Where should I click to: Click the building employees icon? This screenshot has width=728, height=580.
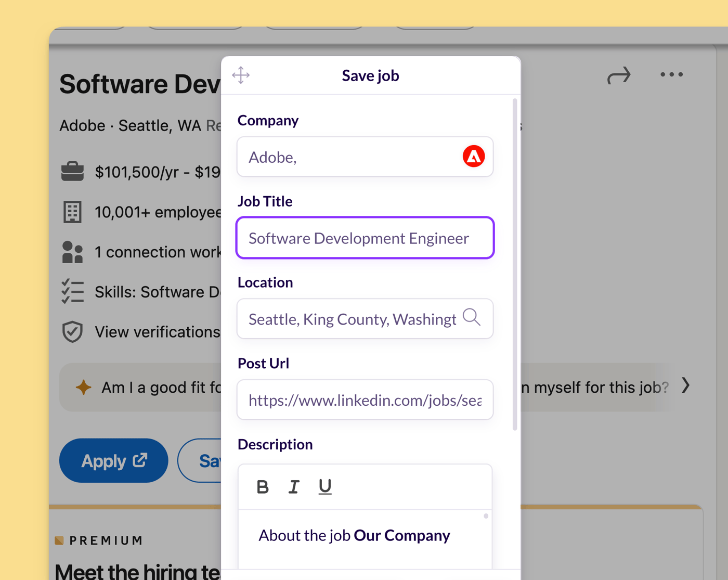pos(72,212)
